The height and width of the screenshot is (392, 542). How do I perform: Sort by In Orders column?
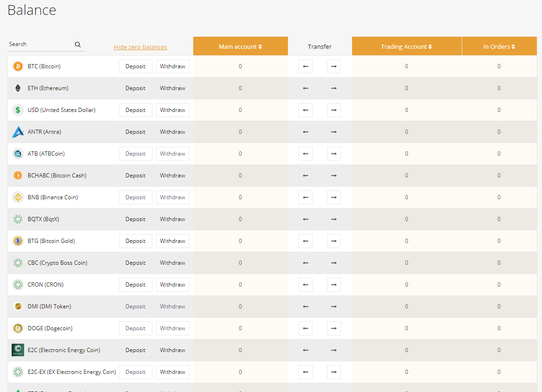[499, 46]
